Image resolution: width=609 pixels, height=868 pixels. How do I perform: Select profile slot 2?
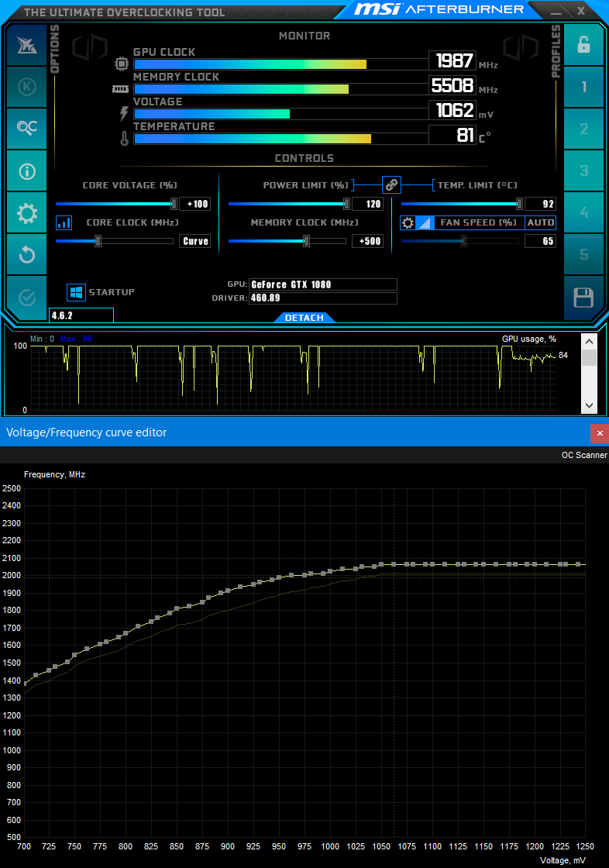(x=583, y=129)
